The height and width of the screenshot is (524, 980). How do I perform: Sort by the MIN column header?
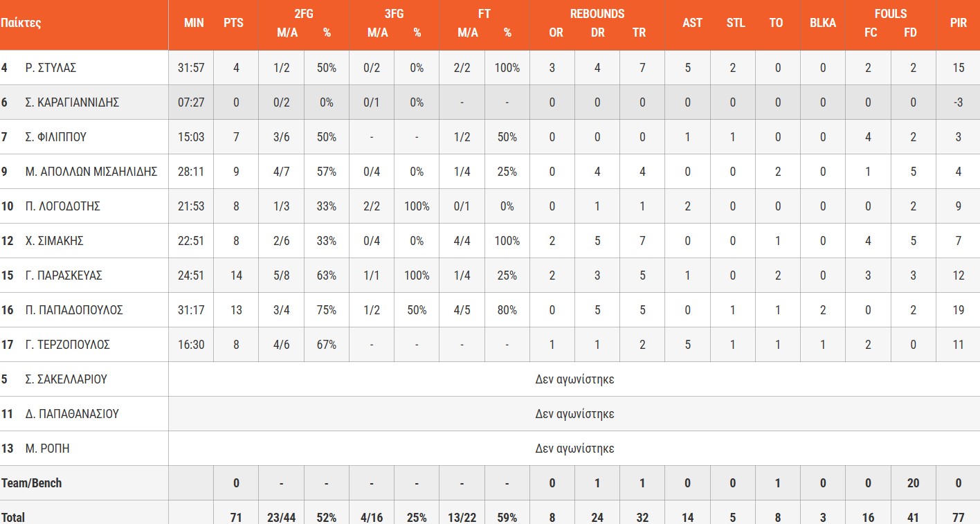[194, 23]
